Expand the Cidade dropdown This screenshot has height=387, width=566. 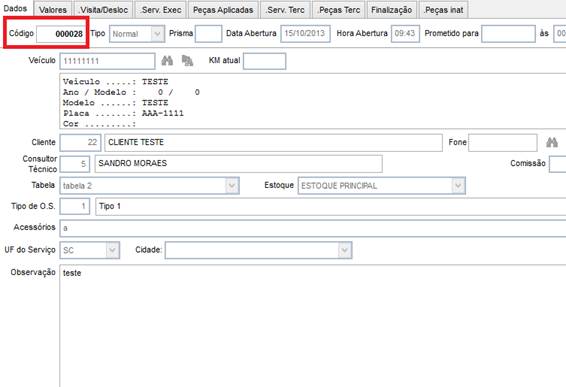coord(344,250)
